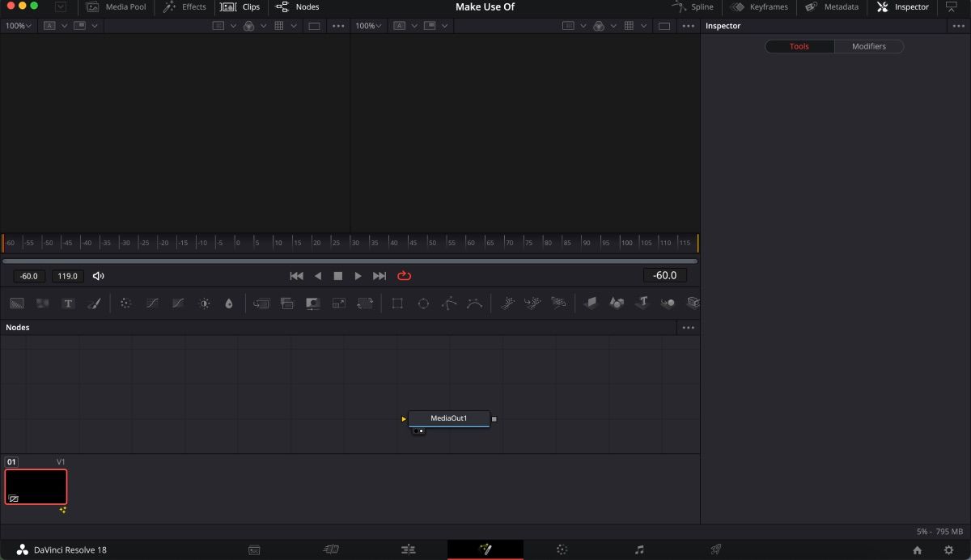The width and height of the screenshot is (971, 560).
Task: Open the left viewer zoom dropdown
Action: tap(17, 25)
